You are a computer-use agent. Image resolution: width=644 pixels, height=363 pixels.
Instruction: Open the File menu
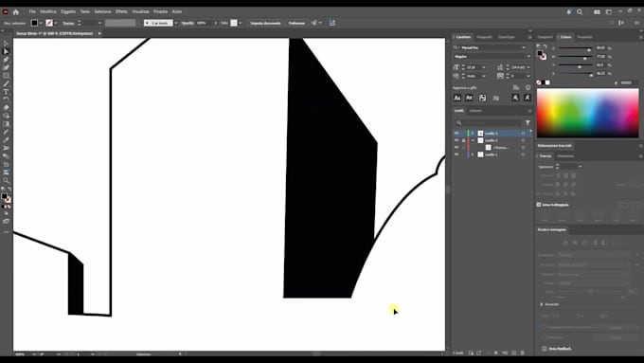coord(32,11)
